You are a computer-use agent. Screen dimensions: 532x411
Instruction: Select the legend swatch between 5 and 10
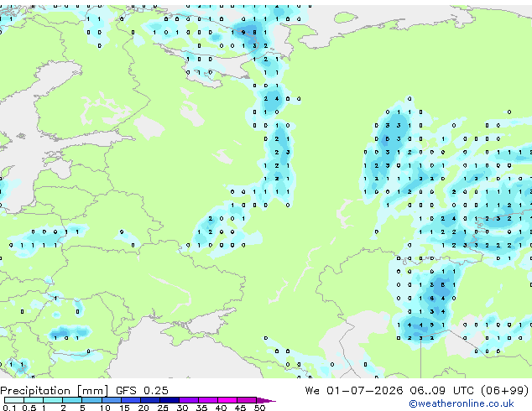pyautogui.click(x=91, y=400)
